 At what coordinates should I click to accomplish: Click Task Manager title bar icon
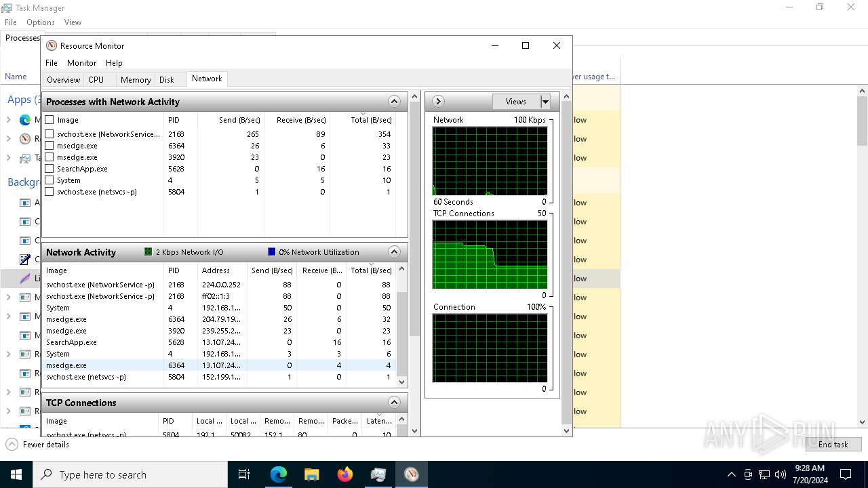click(7, 8)
